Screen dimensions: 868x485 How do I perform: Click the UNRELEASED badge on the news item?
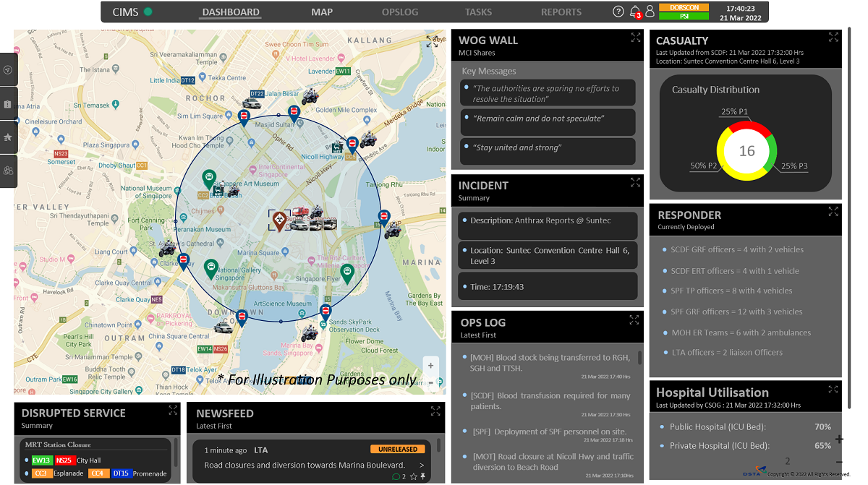(397, 449)
